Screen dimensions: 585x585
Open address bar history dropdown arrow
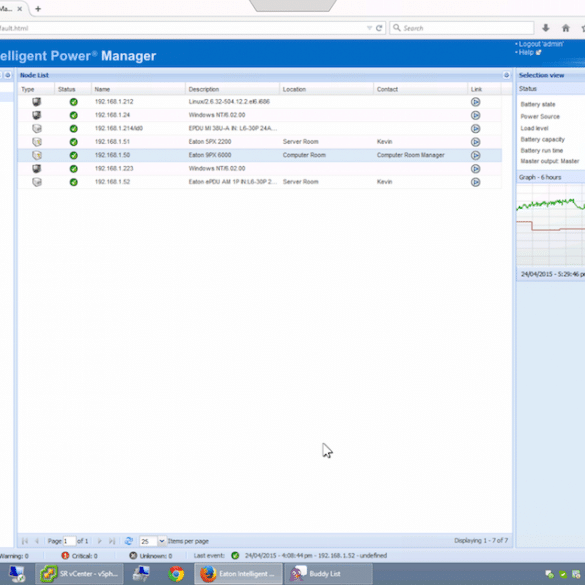[x=369, y=28]
